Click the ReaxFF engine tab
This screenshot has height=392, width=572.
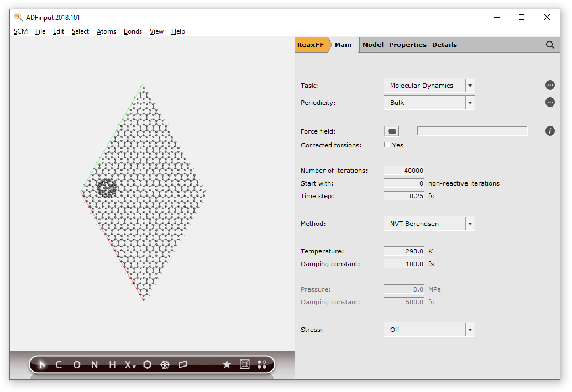(x=311, y=45)
